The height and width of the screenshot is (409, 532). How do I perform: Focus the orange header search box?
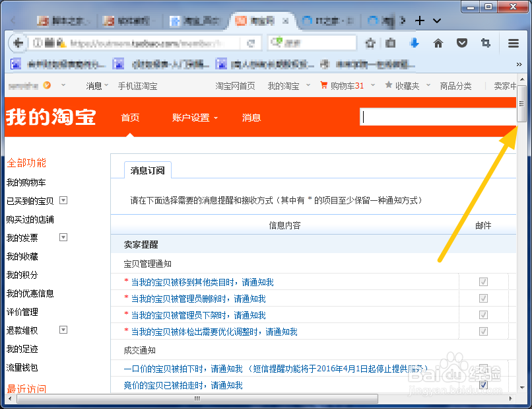[x=438, y=117]
